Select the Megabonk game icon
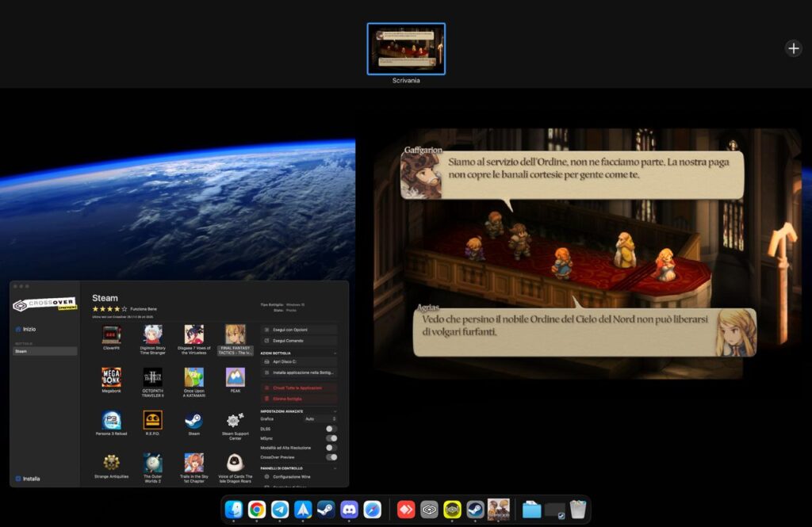This screenshot has width=812, height=527. (x=110, y=375)
